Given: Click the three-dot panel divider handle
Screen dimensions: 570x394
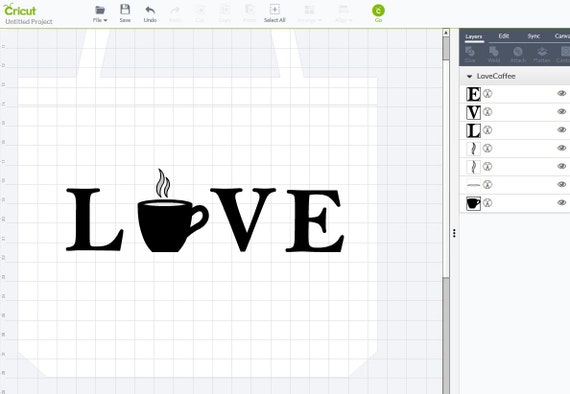Looking at the screenshot, I should 454,233.
